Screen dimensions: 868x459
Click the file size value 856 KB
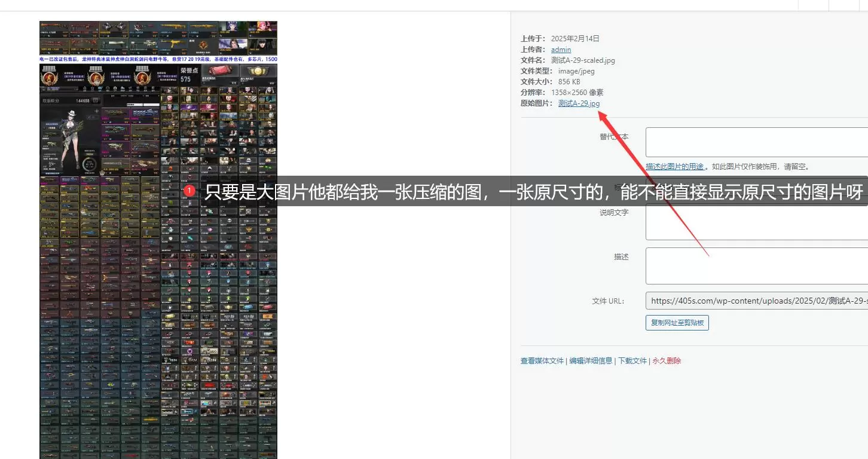569,82
